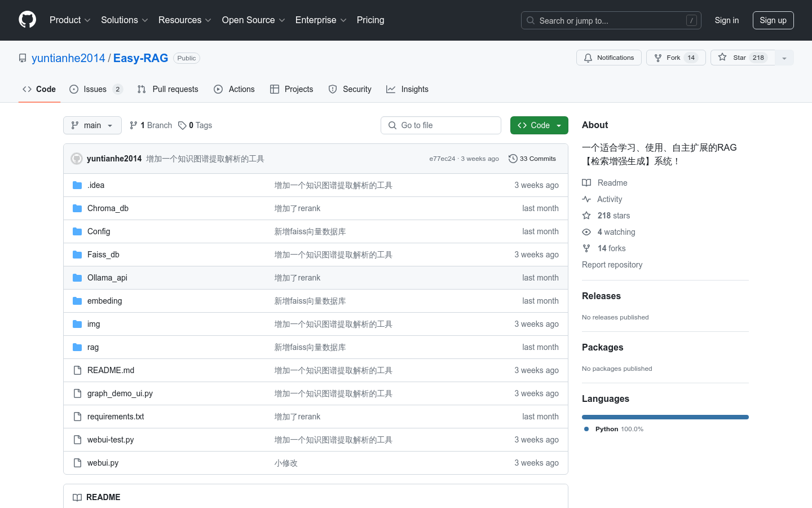
Task: Open the 33 Commits history link
Action: pyautogui.click(x=532, y=159)
